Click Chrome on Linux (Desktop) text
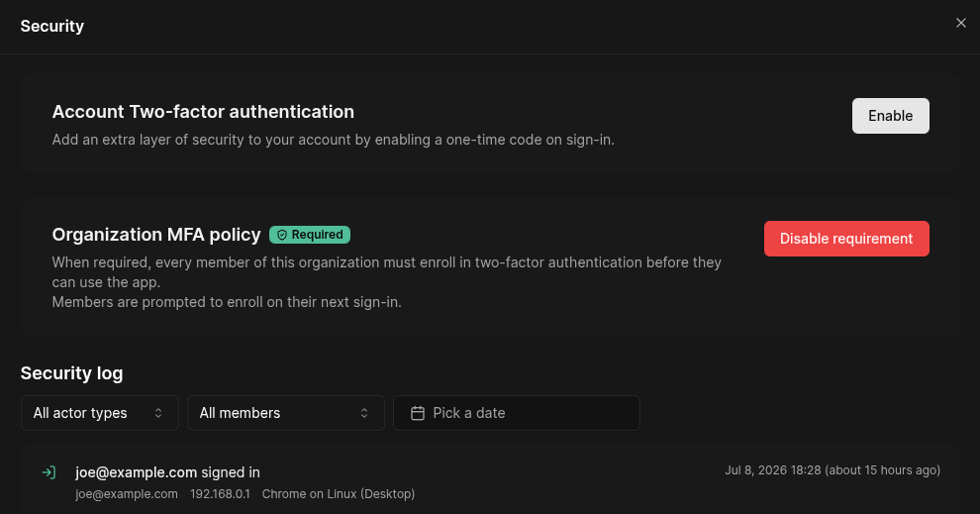The width and height of the screenshot is (980, 514). click(339, 494)
